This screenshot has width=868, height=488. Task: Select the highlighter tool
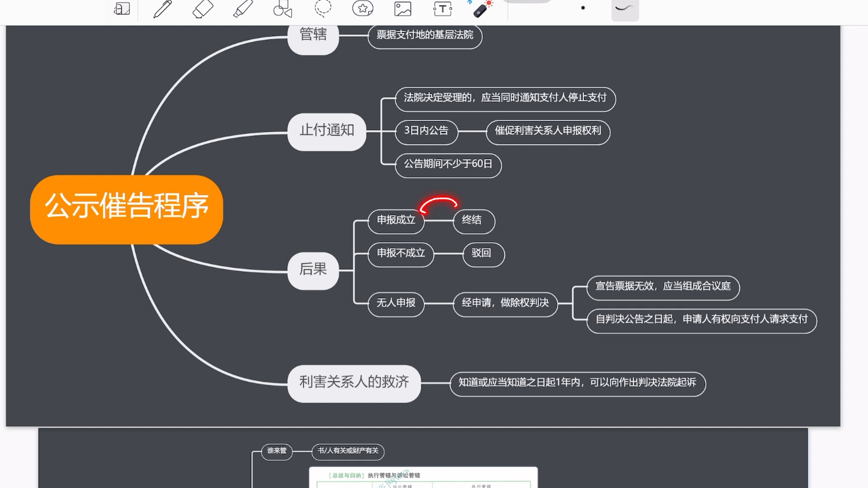[243, 8]
